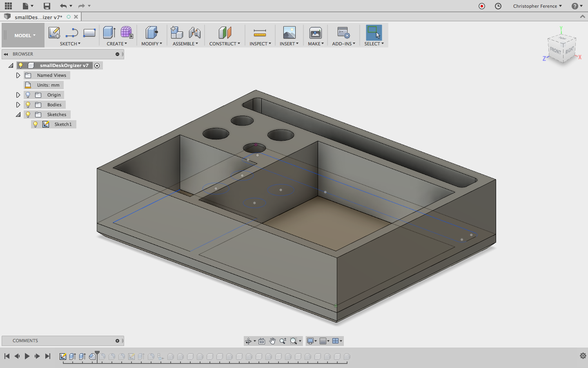This screenshot has width=588, height=368.
Task: Open the Help question mark menu
Action: (x=577, y=6)
